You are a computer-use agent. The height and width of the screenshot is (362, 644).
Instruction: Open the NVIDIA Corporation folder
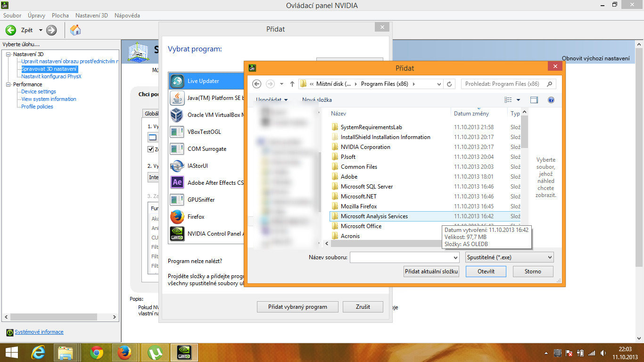pos(365,147)
